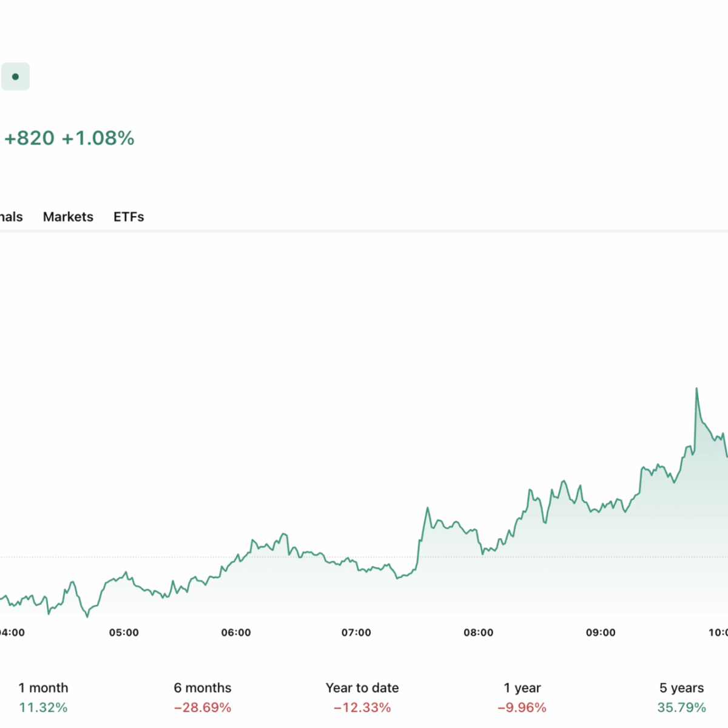Select the partially visible tab ending in 'nals'
728x728 pixels.
point(11,217)
